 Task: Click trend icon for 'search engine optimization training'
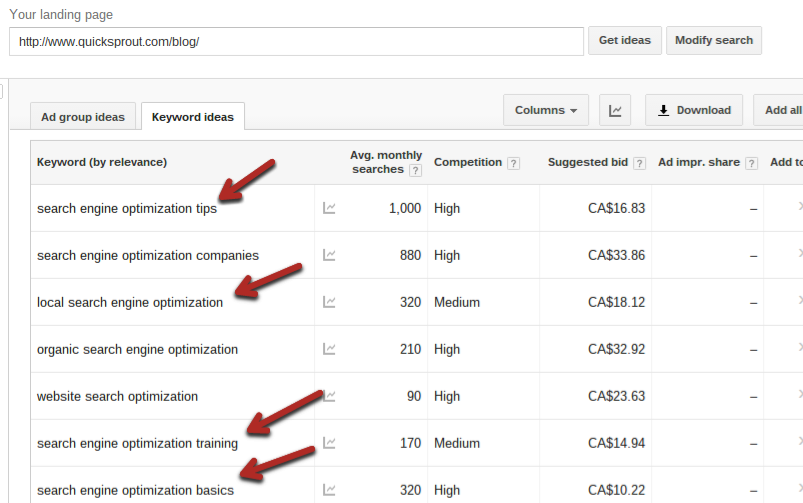tap(329, 443)
